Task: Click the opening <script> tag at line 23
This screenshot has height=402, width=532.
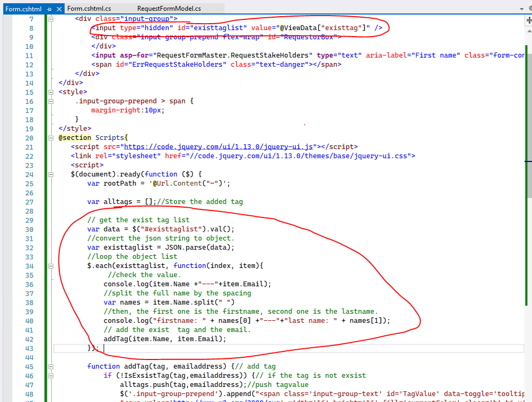Action: click(87, 165)
